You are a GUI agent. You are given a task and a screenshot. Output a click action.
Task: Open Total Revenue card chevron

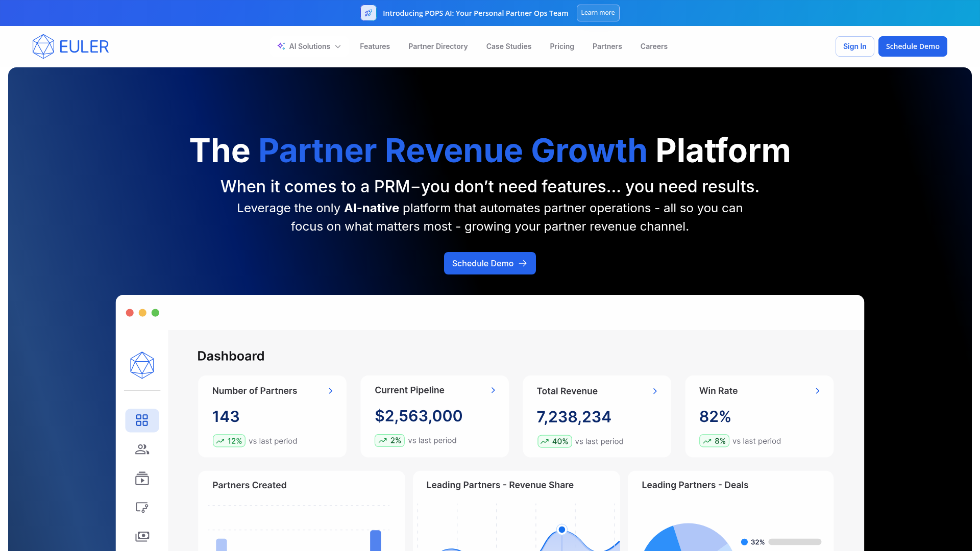point(655,391)
